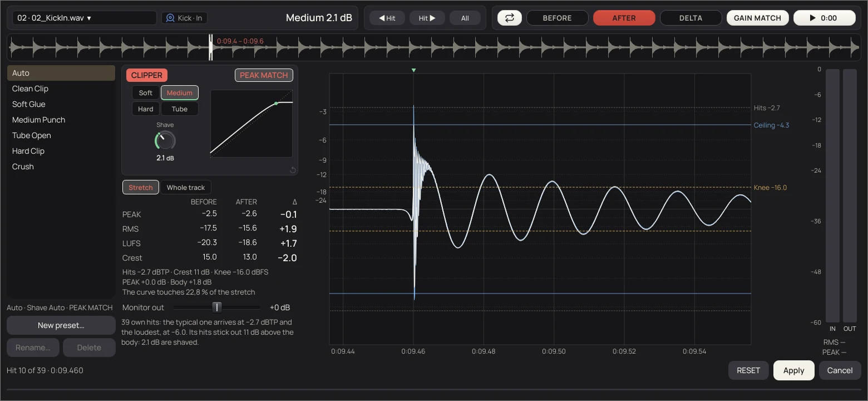Go to the previous hit
Viewport: 868px width, 401px height.
387,18
